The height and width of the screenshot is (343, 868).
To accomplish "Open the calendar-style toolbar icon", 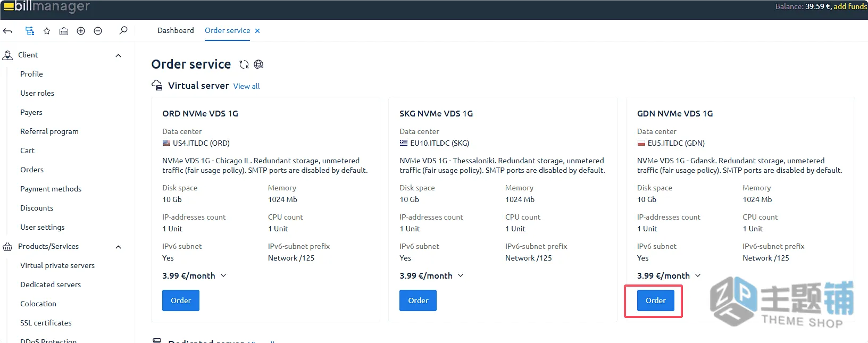I will pos(64,31).
